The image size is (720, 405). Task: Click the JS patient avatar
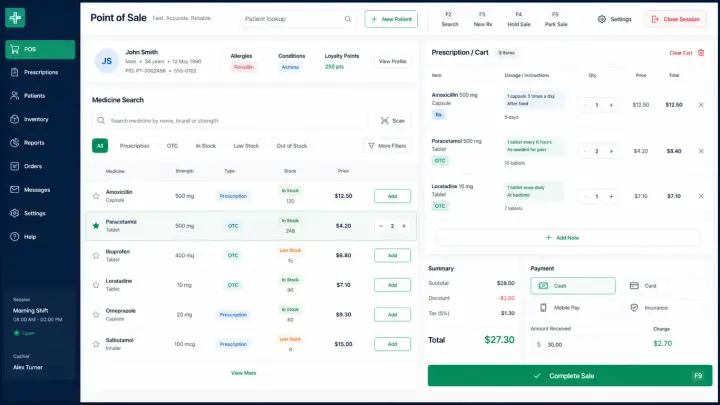coord(107,61)
